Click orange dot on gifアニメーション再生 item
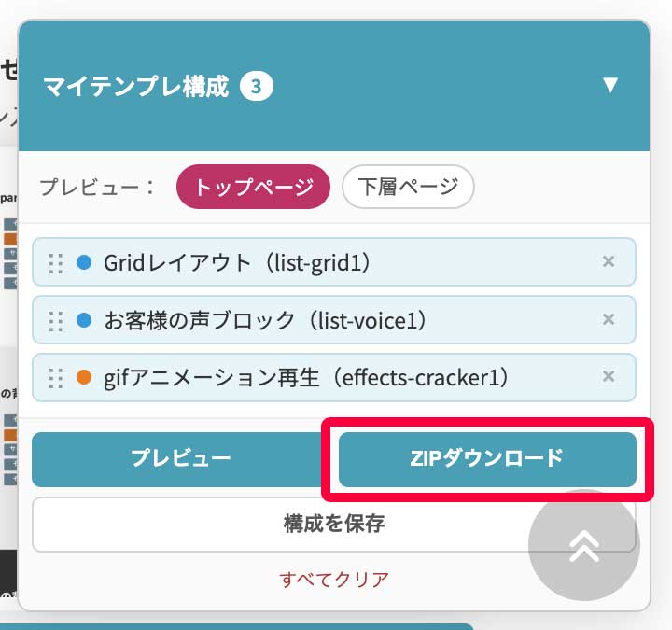672x630 pixels. [83, 378]
